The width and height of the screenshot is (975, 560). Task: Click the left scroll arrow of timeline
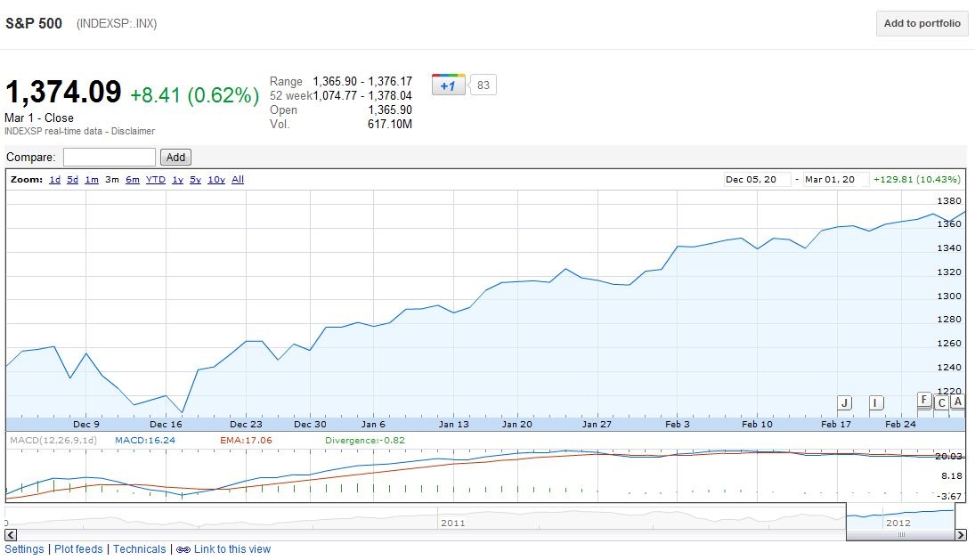[11, 534]
